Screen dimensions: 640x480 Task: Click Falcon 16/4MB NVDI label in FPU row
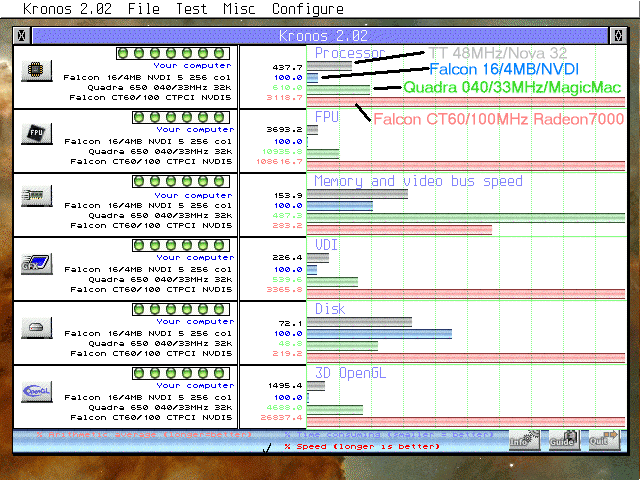(x=148, y=142)
